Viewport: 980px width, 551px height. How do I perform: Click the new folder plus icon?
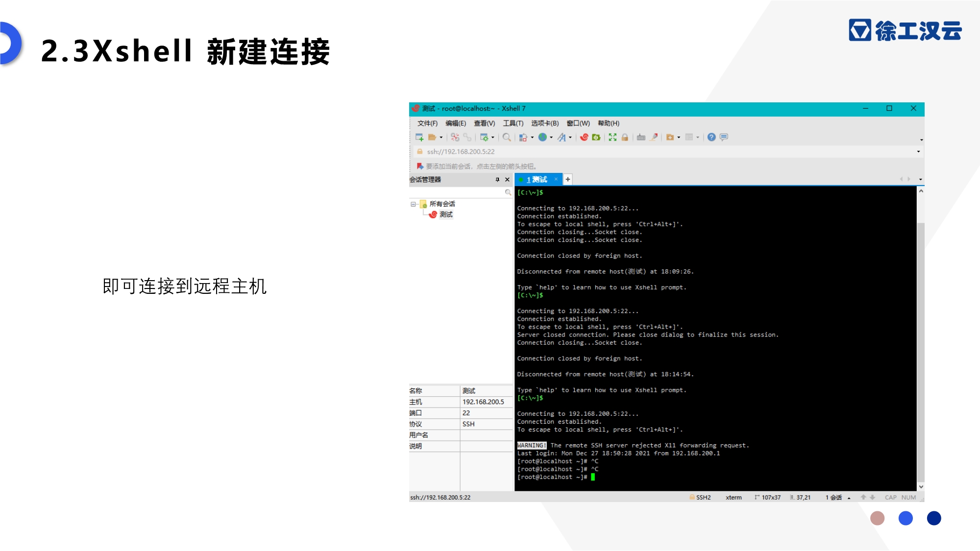tap(670, 137)
